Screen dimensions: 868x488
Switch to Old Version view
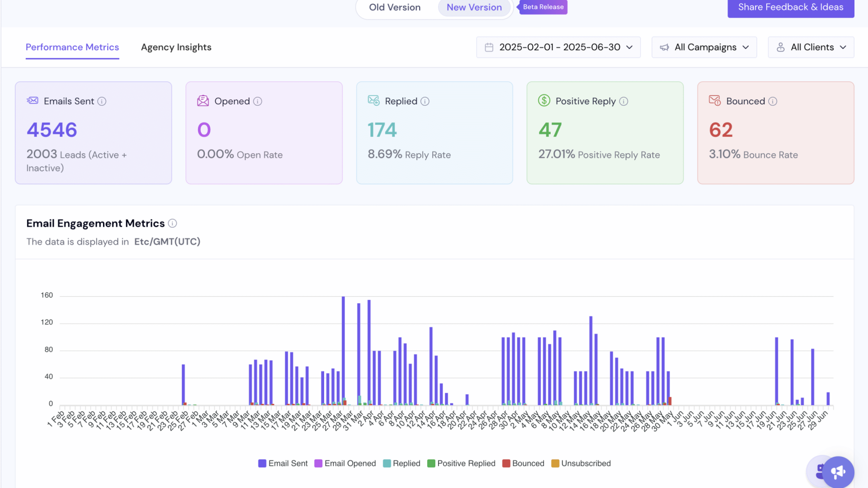pyautogui.click(x=395, y=7)
